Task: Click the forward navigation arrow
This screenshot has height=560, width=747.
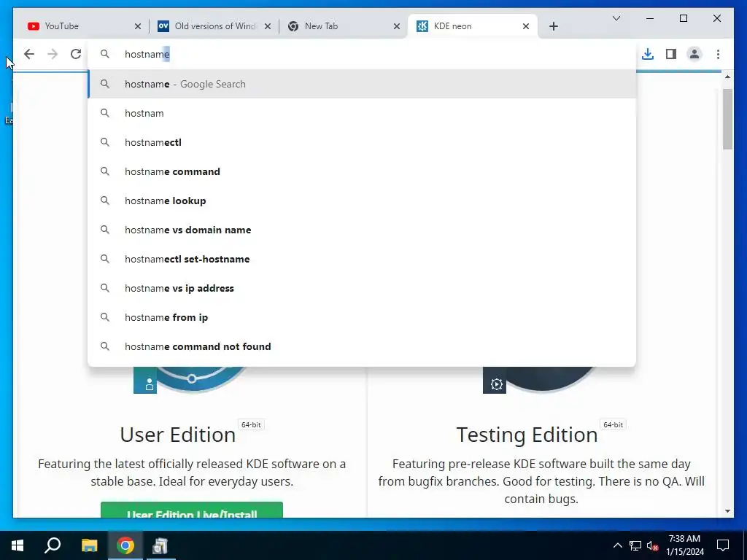Action: 53,54
